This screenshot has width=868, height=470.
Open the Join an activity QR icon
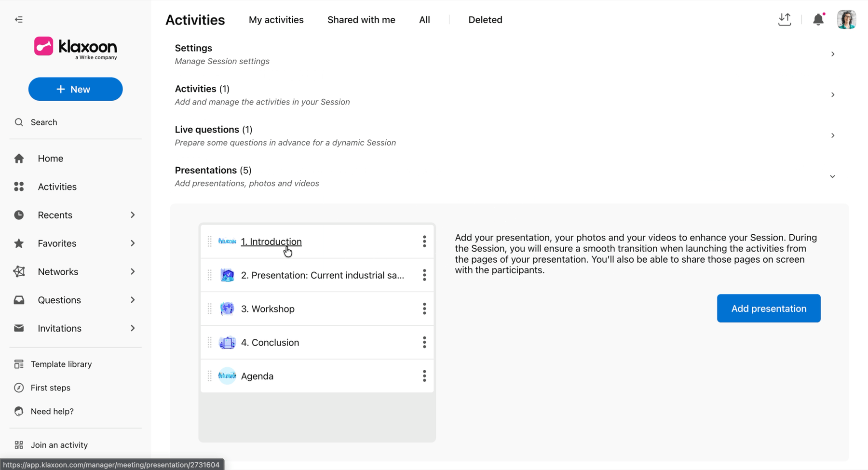coord(19,445)
